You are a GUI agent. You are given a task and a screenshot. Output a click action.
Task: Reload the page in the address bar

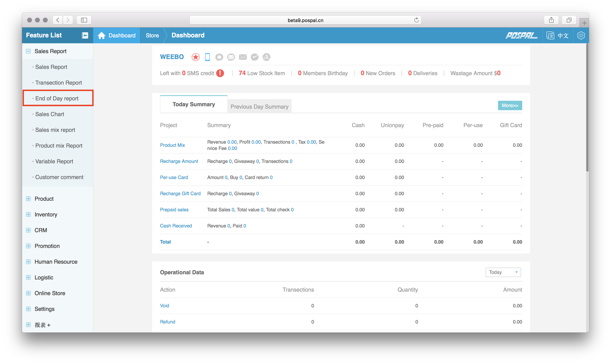click(x=416, y=20)
